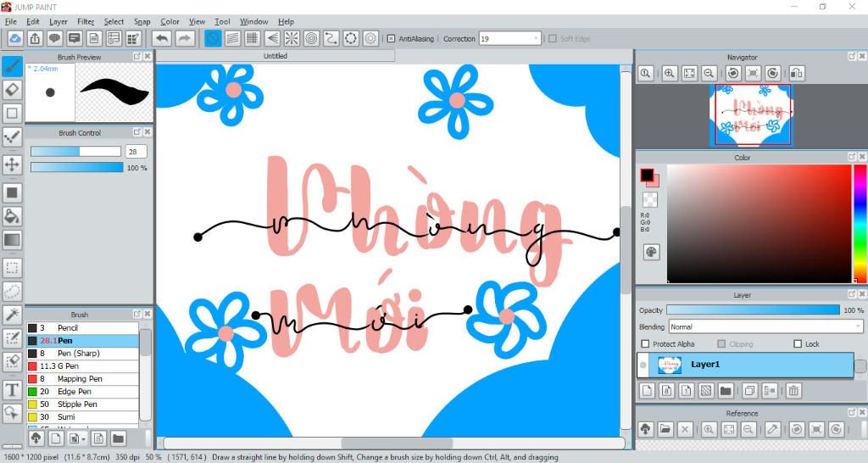Select the Pen (Sharp) brush
This screenshot has width=868, height=463.
[82, 354]
